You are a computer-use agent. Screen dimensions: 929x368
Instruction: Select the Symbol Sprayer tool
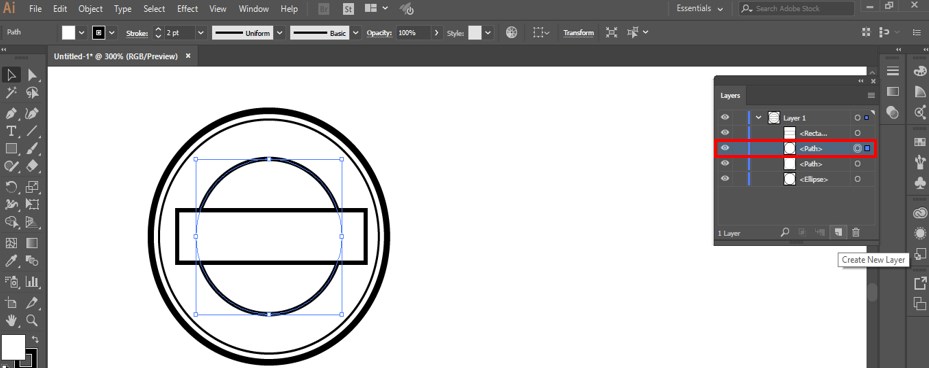click(11, 281)
